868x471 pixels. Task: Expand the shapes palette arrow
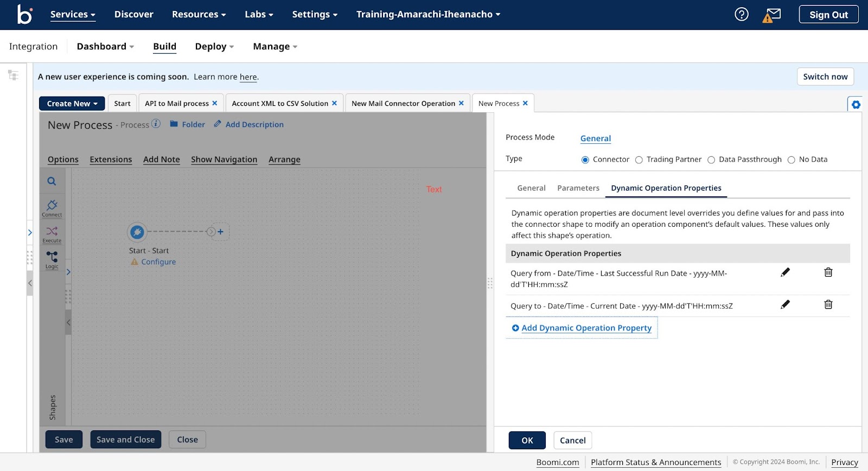(x=68, y=272)
